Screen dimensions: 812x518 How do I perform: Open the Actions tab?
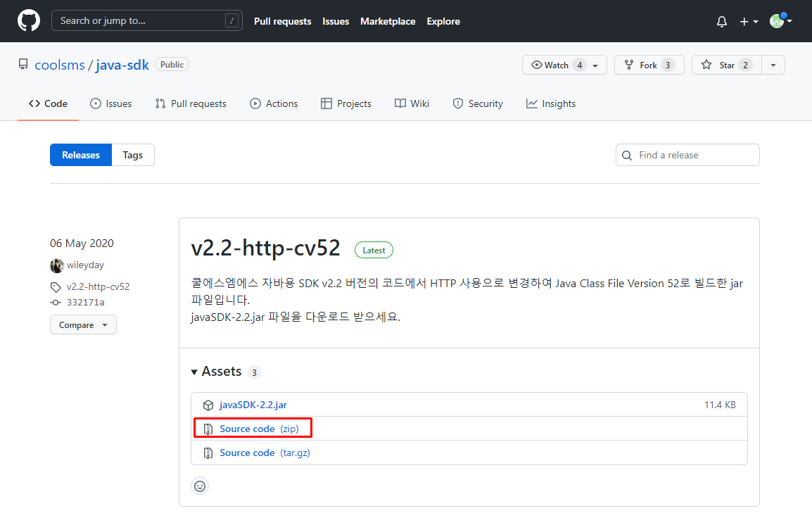(274, 103)
